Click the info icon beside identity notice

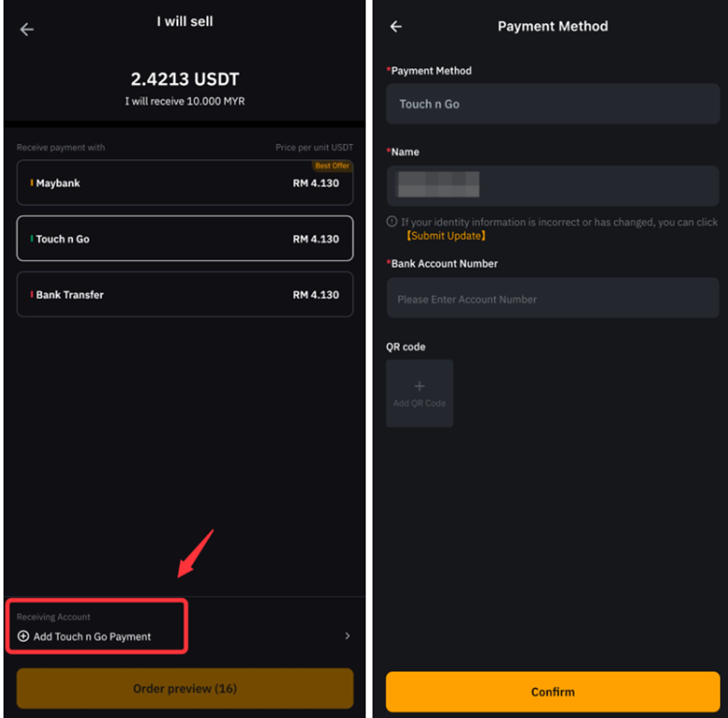point(392,221)
